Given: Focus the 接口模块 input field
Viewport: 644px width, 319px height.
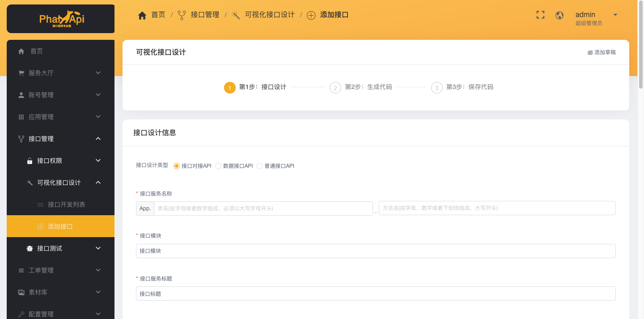Looking at the screenshot, I should (376, 251).
